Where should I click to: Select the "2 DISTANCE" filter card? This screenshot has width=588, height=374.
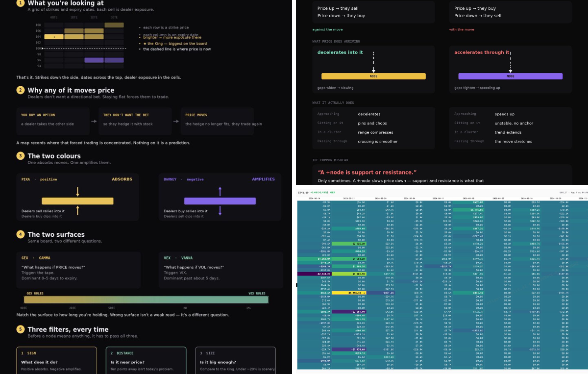click(x=146, y=360)
